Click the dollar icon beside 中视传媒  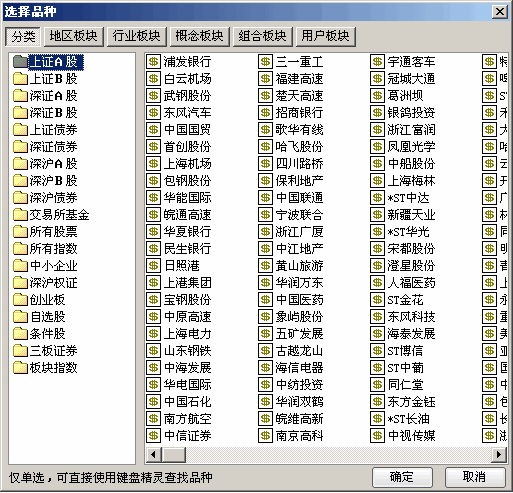(x=377, y=436)
